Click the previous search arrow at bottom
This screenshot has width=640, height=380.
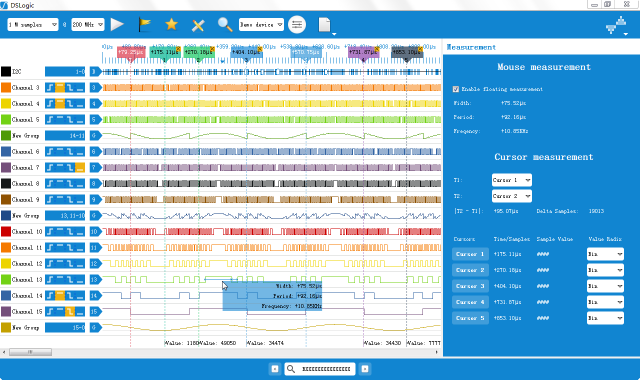(275, 369)
